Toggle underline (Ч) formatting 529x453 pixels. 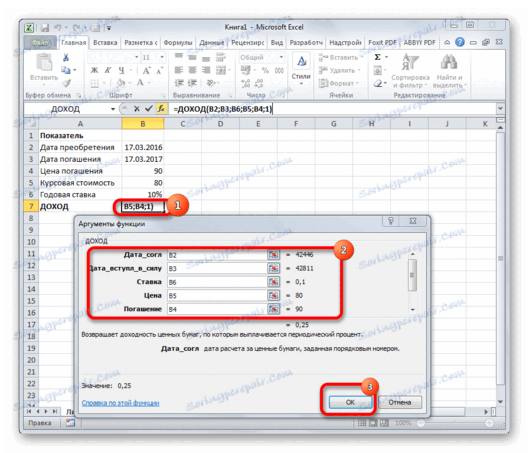[x=121, y=70]
